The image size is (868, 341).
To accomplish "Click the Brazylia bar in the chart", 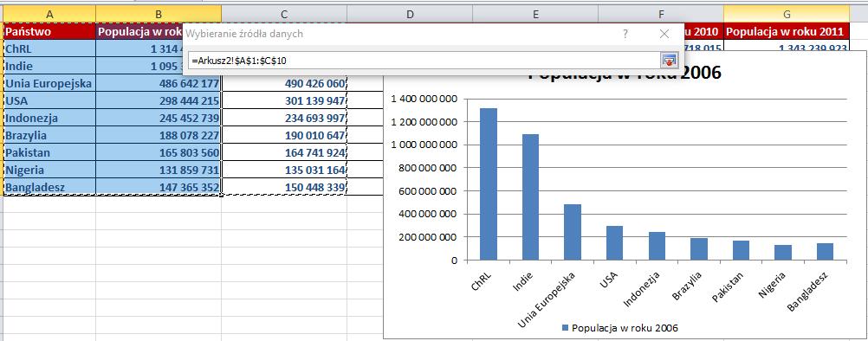I will (x=699, y=249).
